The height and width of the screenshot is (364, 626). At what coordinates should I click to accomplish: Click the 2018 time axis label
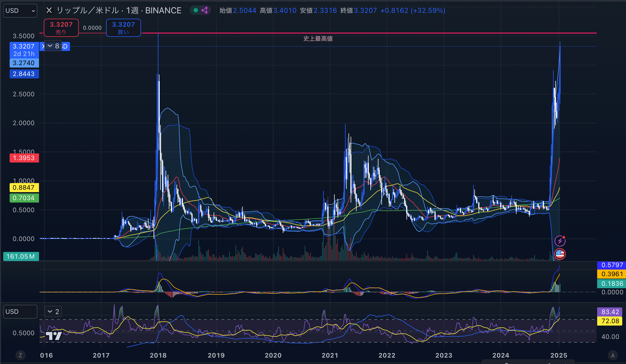[x=158, y=355]
